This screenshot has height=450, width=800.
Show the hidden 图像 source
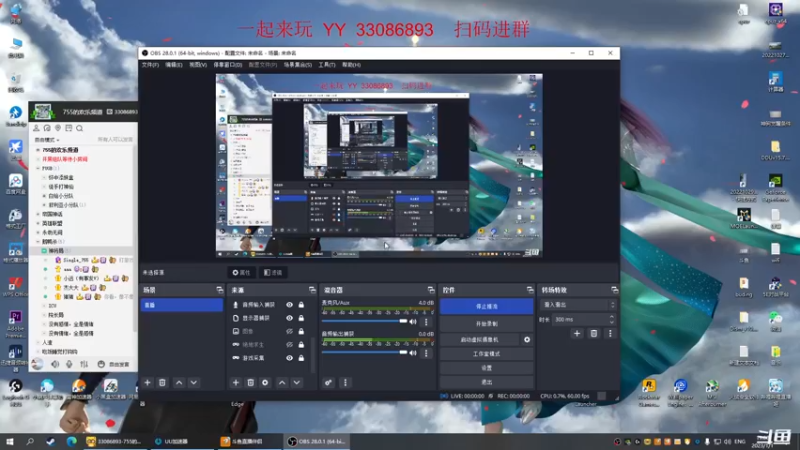pyautogui.click(x=289, y=331)
